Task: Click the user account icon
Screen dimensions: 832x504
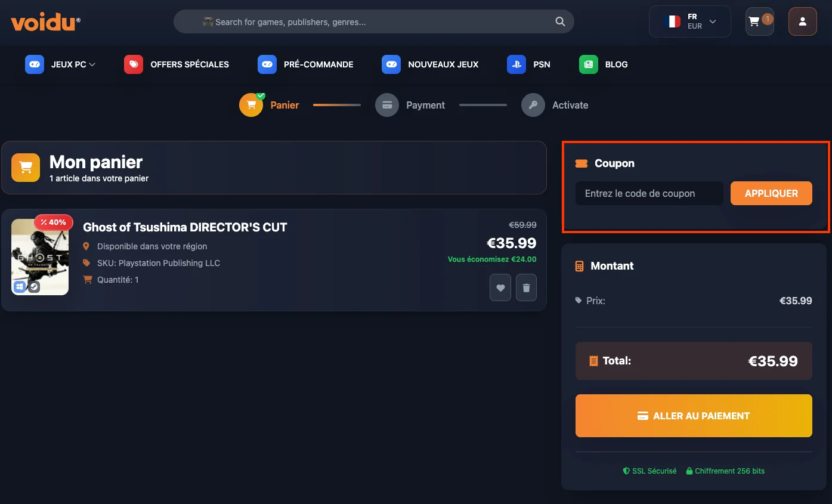Action: point(802,21)
